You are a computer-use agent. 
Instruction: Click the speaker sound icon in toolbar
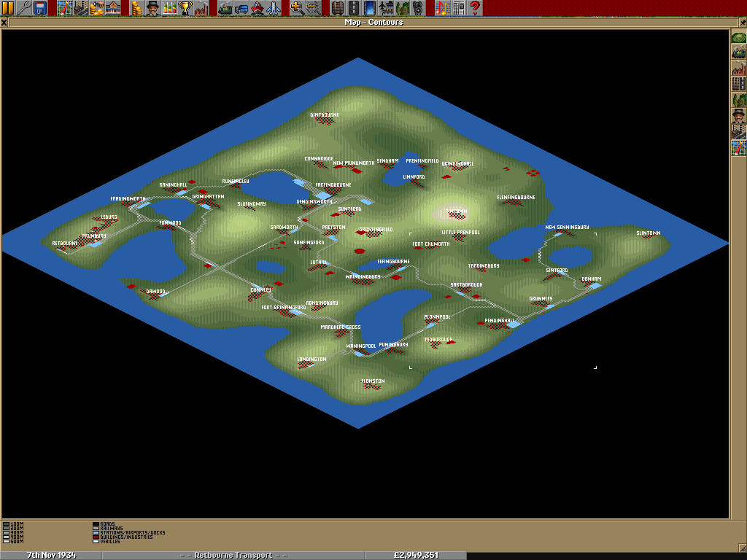[x=418, y=7]
